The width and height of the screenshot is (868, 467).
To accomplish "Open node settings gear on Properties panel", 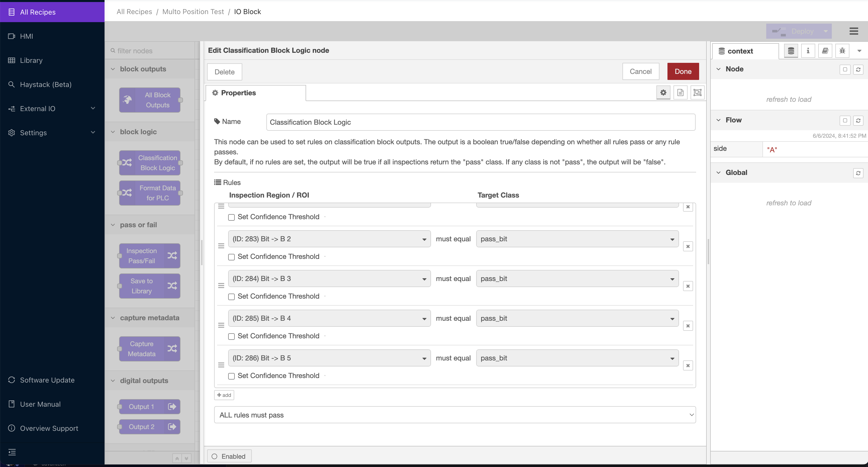I will [663, 92].
